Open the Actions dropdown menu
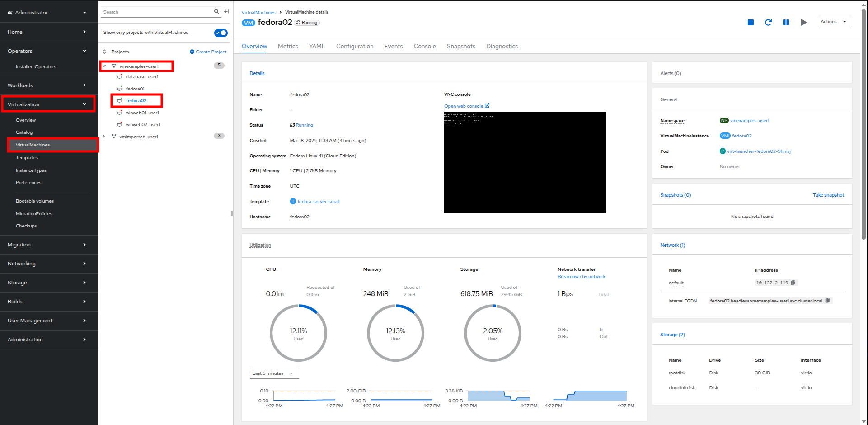 (834, 22)
